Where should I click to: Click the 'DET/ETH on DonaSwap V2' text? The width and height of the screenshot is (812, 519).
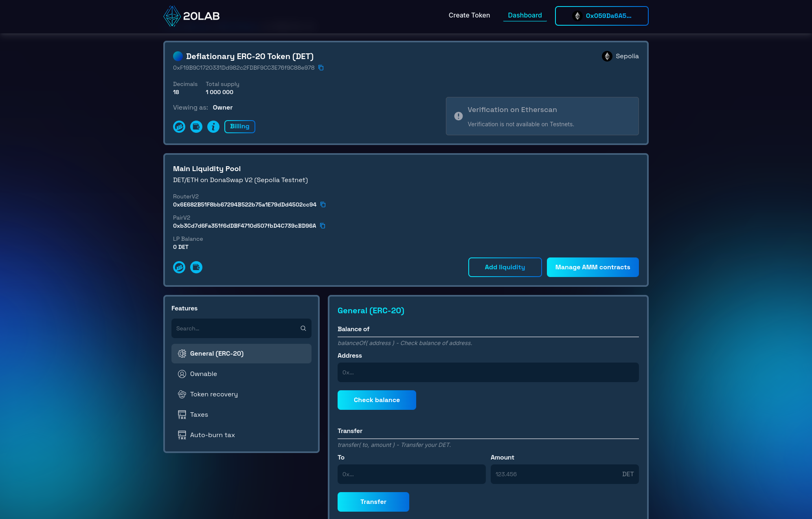pos(240,180)
